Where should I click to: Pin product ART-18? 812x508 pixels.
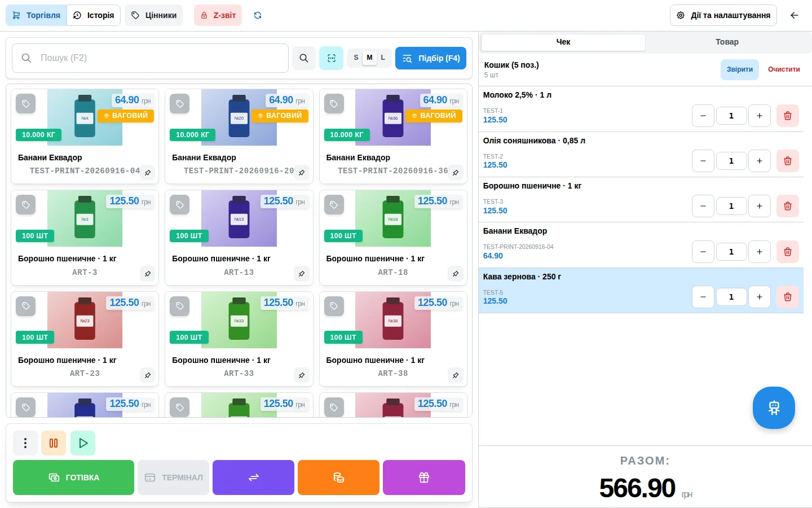[x=456, y=274]
